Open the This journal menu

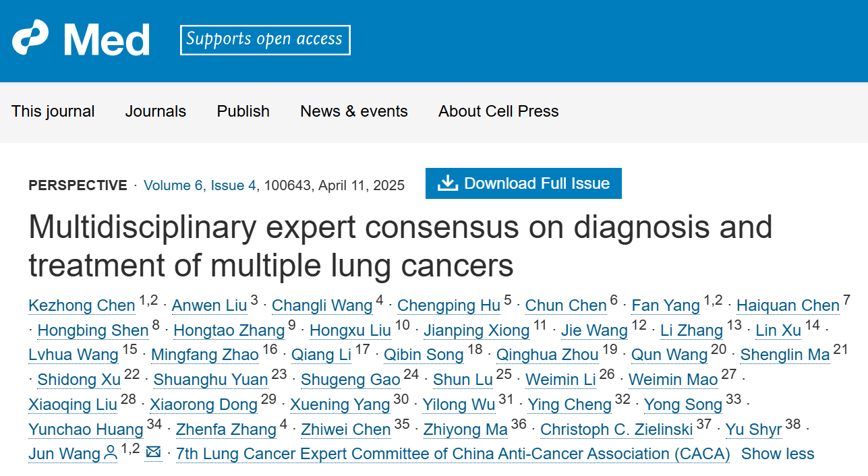pos(53,111)
